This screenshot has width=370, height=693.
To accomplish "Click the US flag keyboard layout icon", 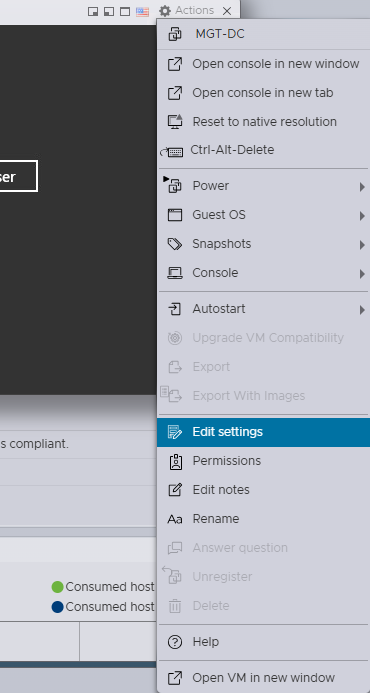I will coord(142,11).
